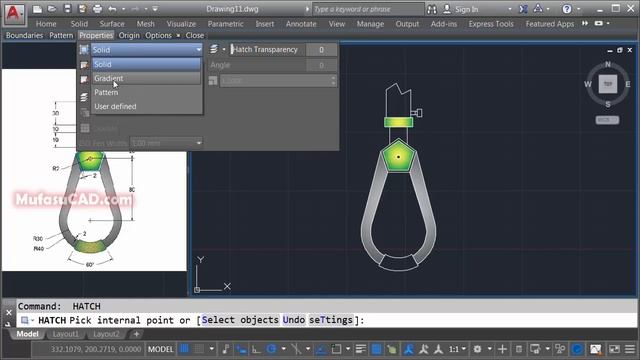640x360 pixels.
Task: Open the status bar customization menu icon
Action: click(630, 349)
